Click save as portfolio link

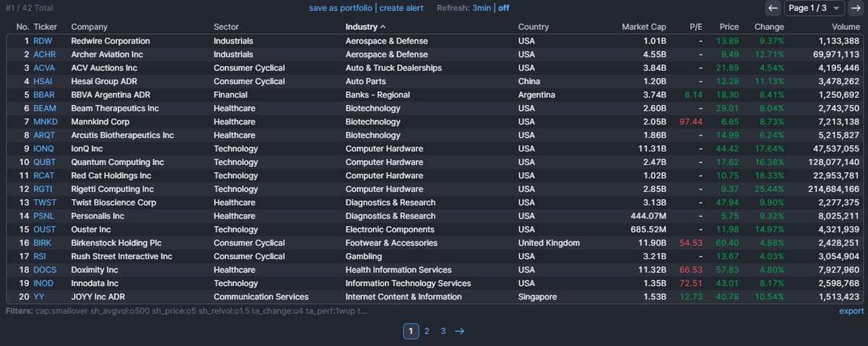(341, 8)
